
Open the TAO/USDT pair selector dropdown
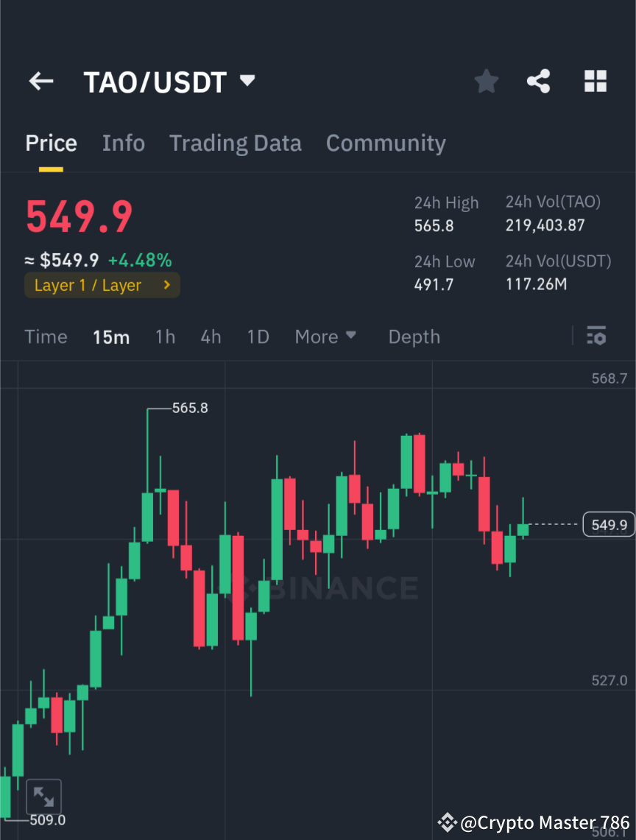click(247, 81)
